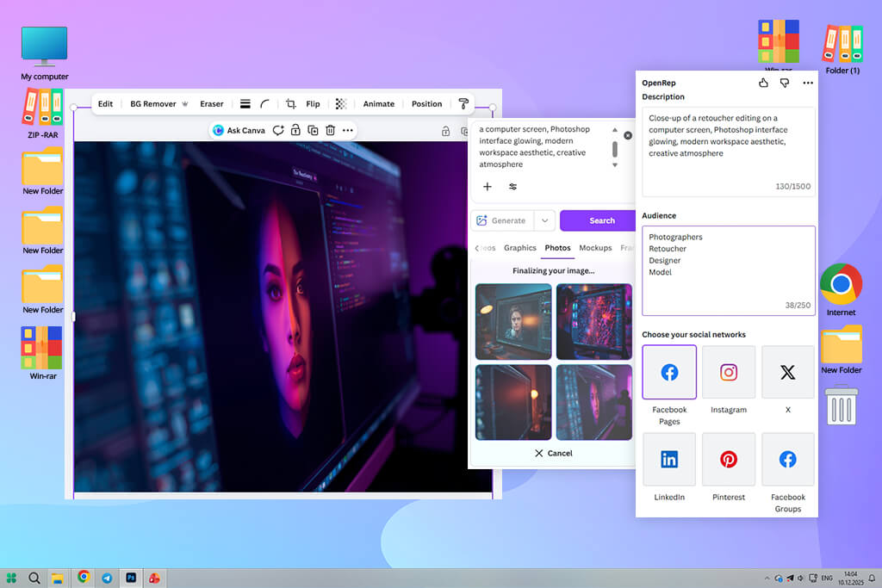Open notifications bell in taskbar
The height and width of the screenshot is (588, 882).
(x=872, y=578)
